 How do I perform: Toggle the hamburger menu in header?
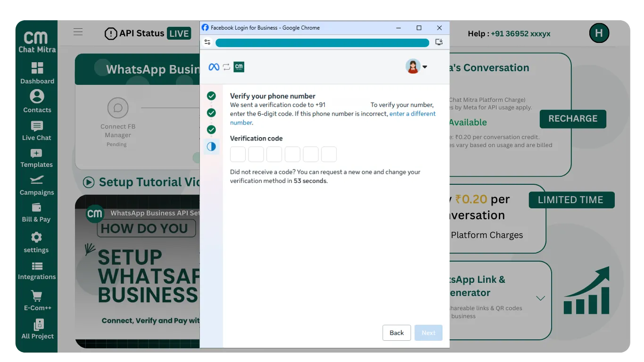[x=78, y=32]
